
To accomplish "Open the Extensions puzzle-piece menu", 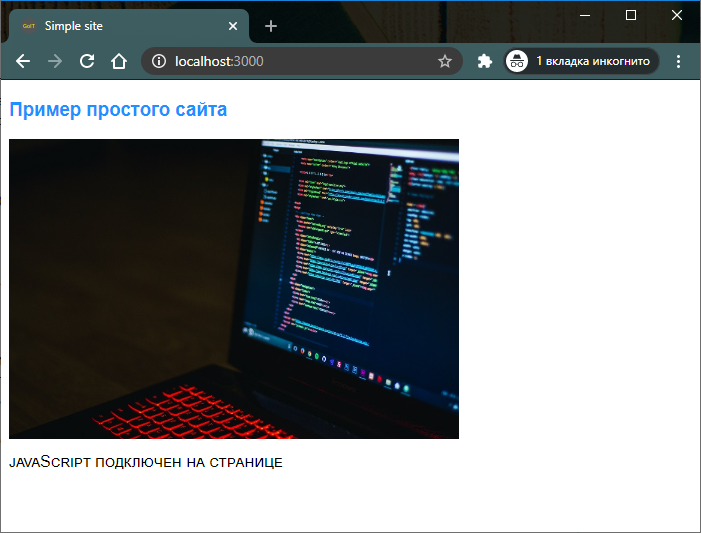I will (485, 61).
